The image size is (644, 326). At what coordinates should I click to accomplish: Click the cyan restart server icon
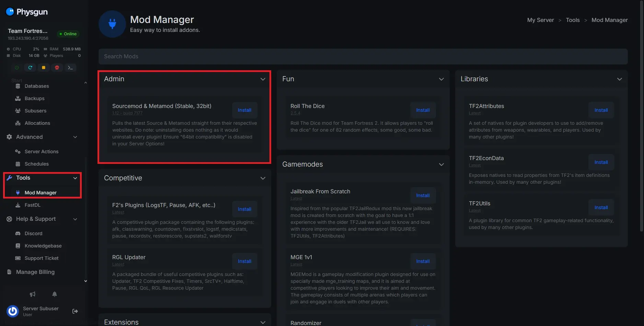pos(30,68)
